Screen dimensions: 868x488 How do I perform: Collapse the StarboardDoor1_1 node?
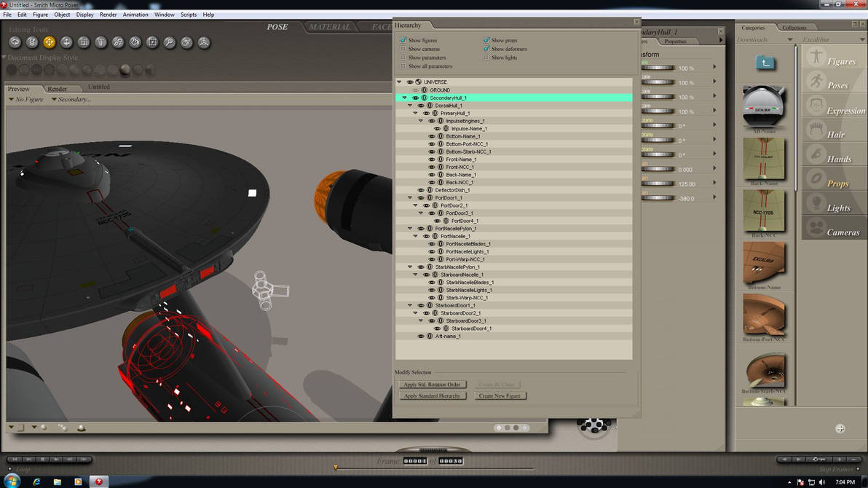410,305
